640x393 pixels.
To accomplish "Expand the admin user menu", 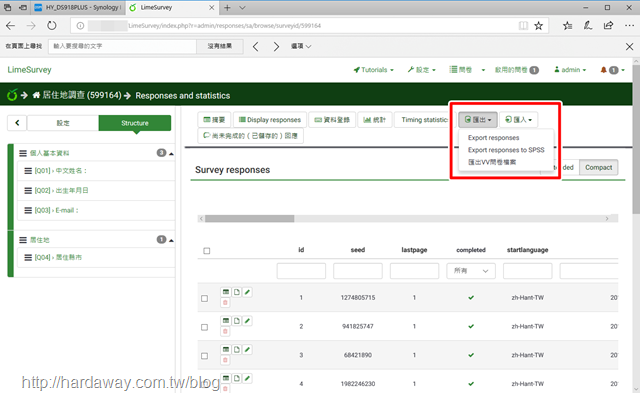I will point(570,70).
